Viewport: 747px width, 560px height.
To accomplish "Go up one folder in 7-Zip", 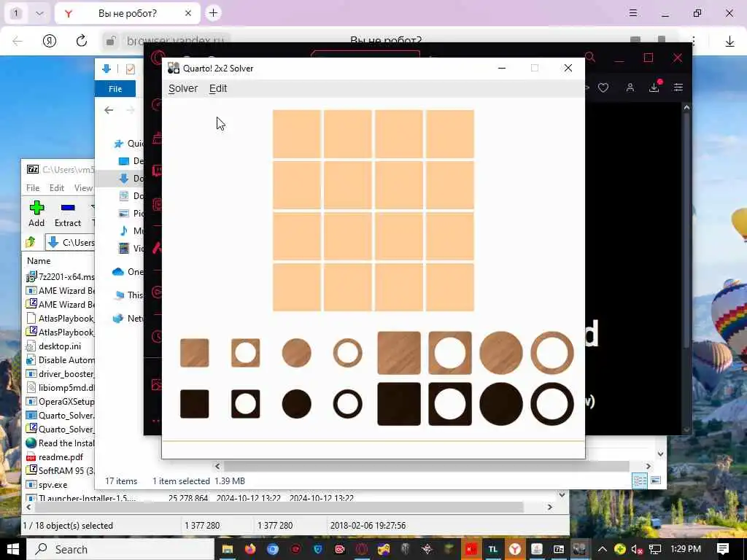I will point(31,242).
